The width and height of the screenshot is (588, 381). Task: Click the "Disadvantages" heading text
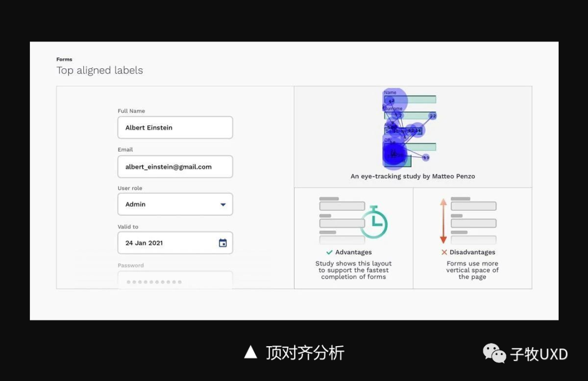472,252
